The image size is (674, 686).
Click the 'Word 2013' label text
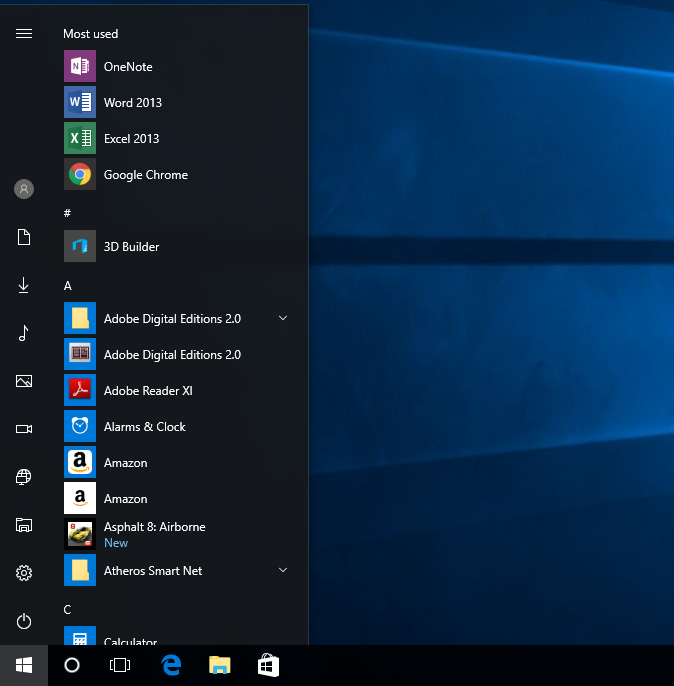(133, 102)
